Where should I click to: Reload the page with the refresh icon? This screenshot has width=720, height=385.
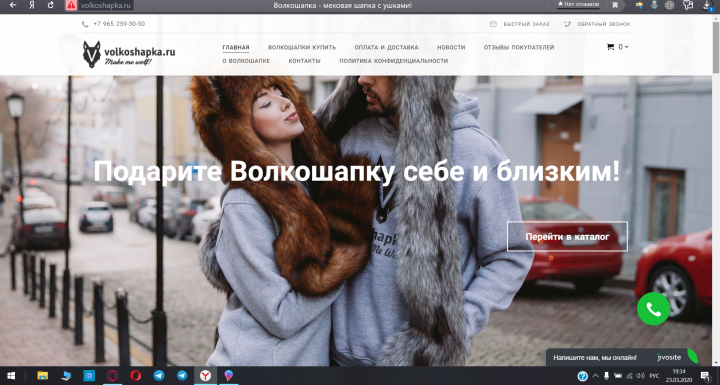51,5
